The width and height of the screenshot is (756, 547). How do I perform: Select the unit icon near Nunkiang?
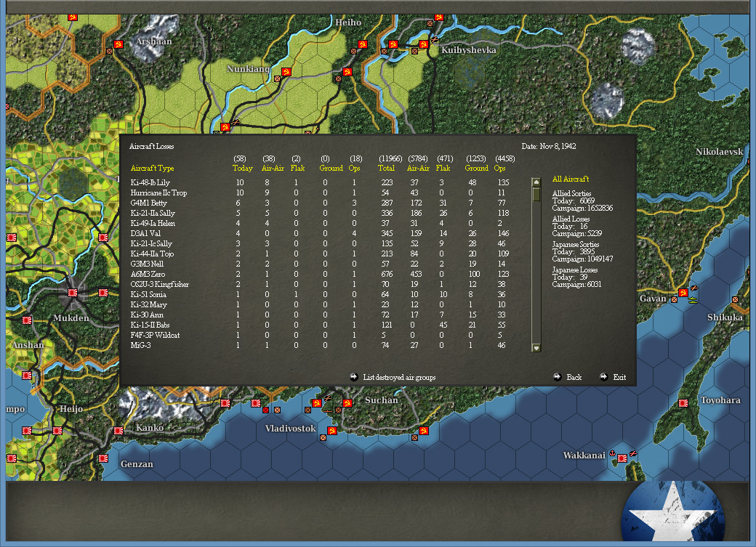pos(286,71)
